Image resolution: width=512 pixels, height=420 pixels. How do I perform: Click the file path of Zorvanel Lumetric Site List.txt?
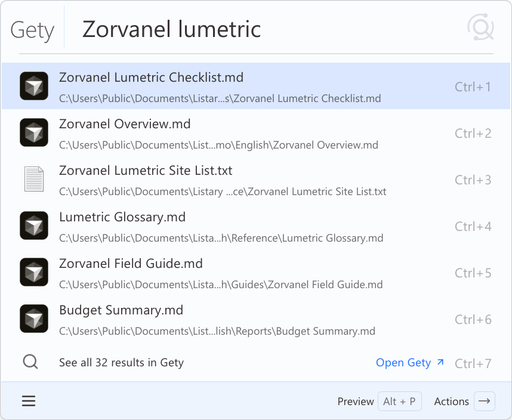pos(223,192)
